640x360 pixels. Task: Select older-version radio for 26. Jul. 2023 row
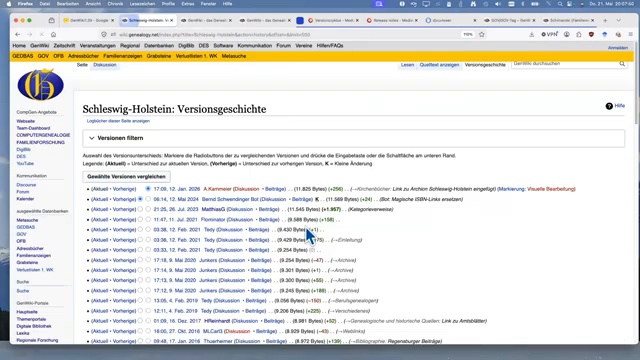click(140, 209)
